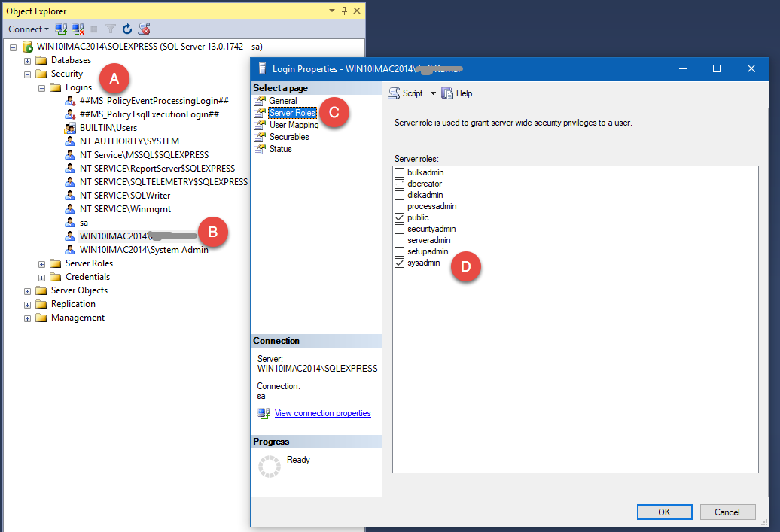Select ##MS_PolicyEventProcessingLogin## login
The height and width of the screenshot is (532, 780).
click(x=154, y=101)
